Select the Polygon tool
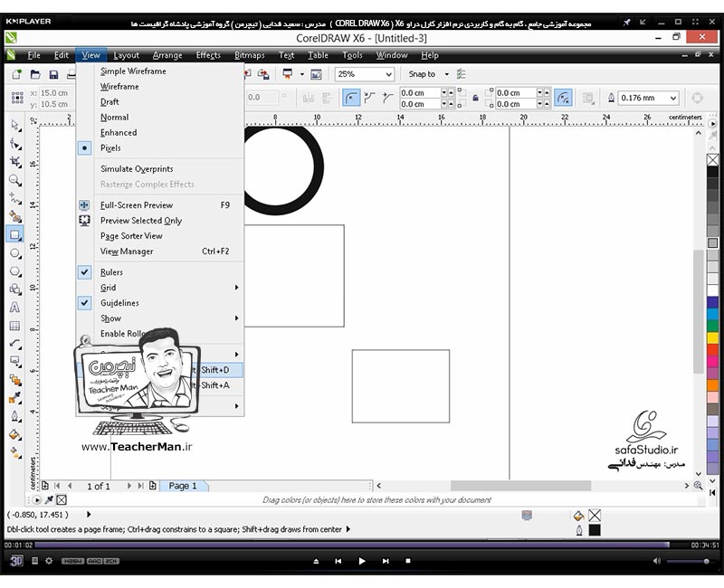This screenshot has height=588, width=724. 15,271
